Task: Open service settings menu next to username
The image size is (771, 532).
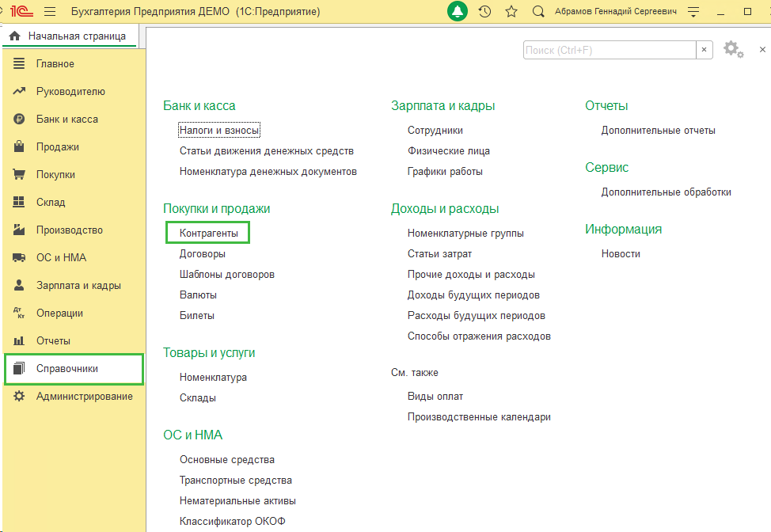Action: pyautogui.click(x=693, y=12)
